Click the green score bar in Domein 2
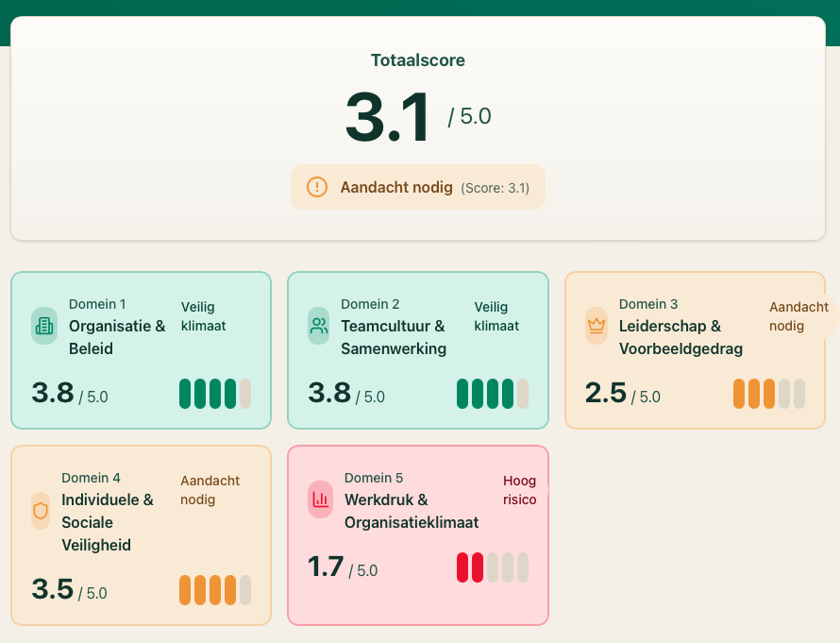The image size is (840, 643). click(492, 393)
